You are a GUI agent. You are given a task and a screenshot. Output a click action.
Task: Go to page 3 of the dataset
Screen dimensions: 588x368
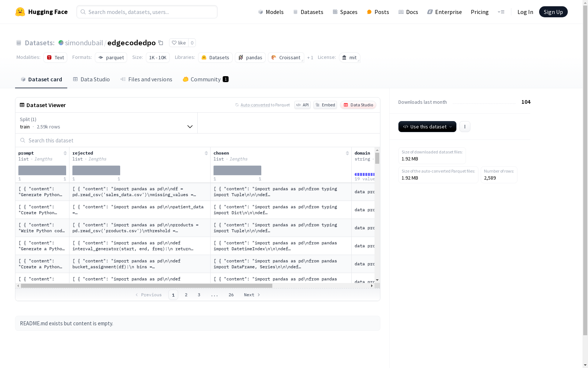click(199, 295)
